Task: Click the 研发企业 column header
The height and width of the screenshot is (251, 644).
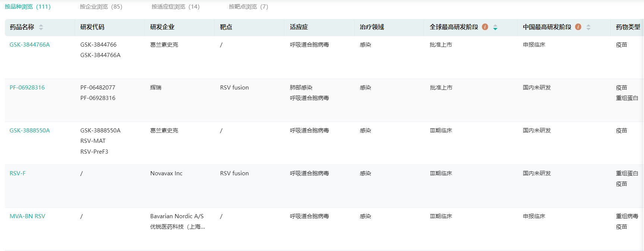Action: tap(162, 27)
